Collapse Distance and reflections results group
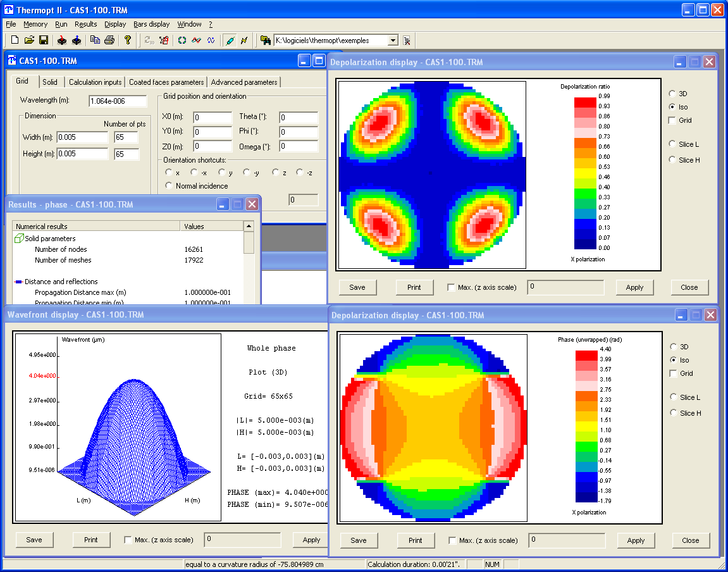 pyautogui.click(x=19, y=282)
